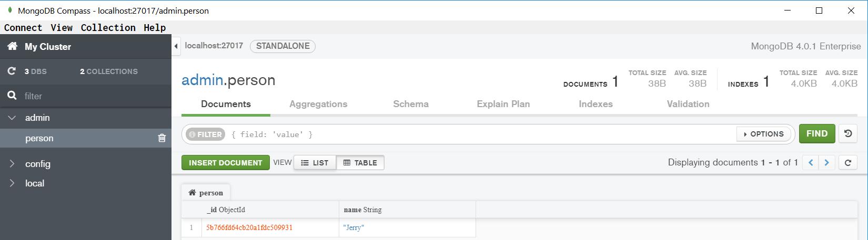868x240 pixels.
Task: Click the name String column header
Action: 407,210
